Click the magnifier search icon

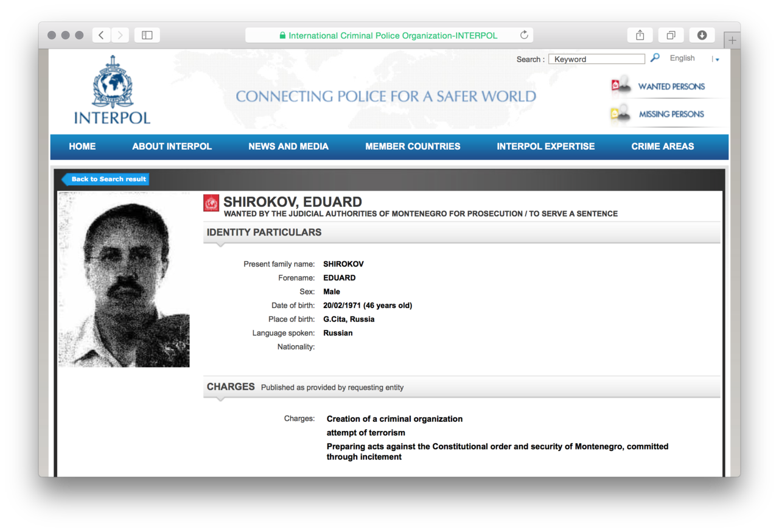point(655,58)
